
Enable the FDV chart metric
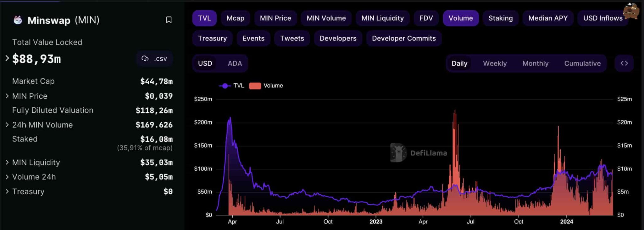pyautogui.click(x=426, y=18)
